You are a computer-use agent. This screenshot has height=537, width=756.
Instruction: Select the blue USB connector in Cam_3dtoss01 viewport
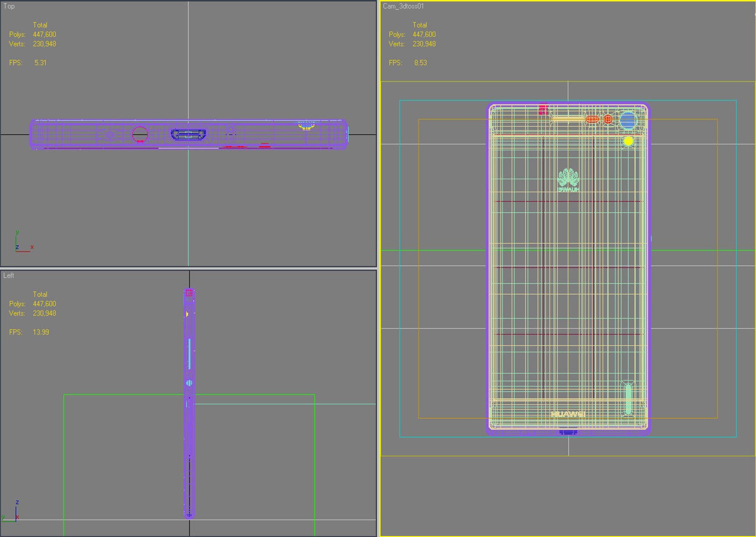coord(568,432)
